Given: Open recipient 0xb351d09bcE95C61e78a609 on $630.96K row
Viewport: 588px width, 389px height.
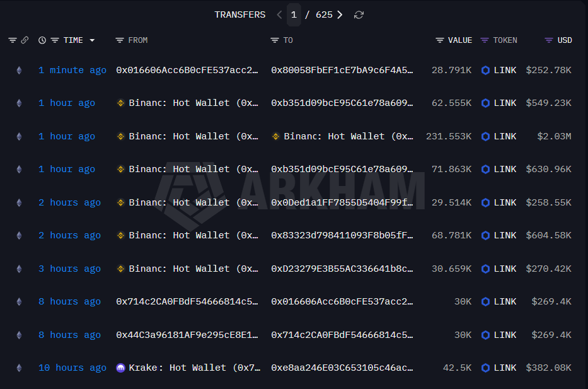Looking at the screenshot, I should pos(342,169).
